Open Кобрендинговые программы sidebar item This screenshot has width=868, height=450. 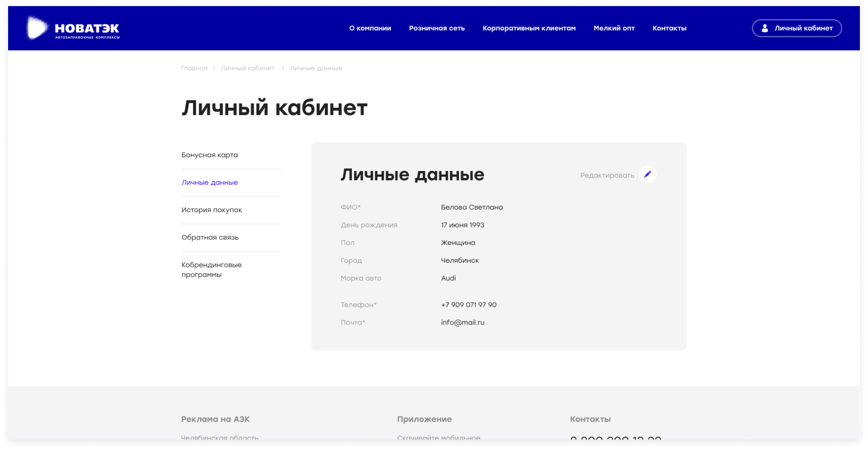(x=211, y=270)
